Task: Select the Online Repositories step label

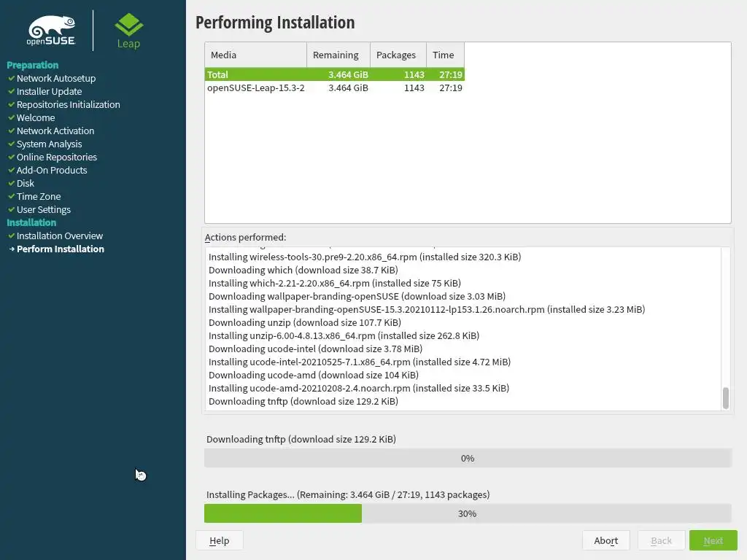Action: click(x=57, y=157)
